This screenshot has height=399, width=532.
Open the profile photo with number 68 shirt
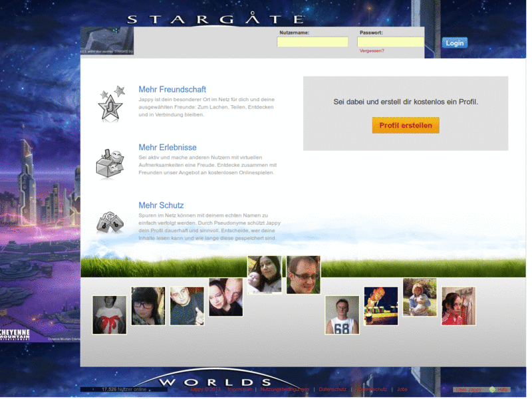tap(342, 315)
